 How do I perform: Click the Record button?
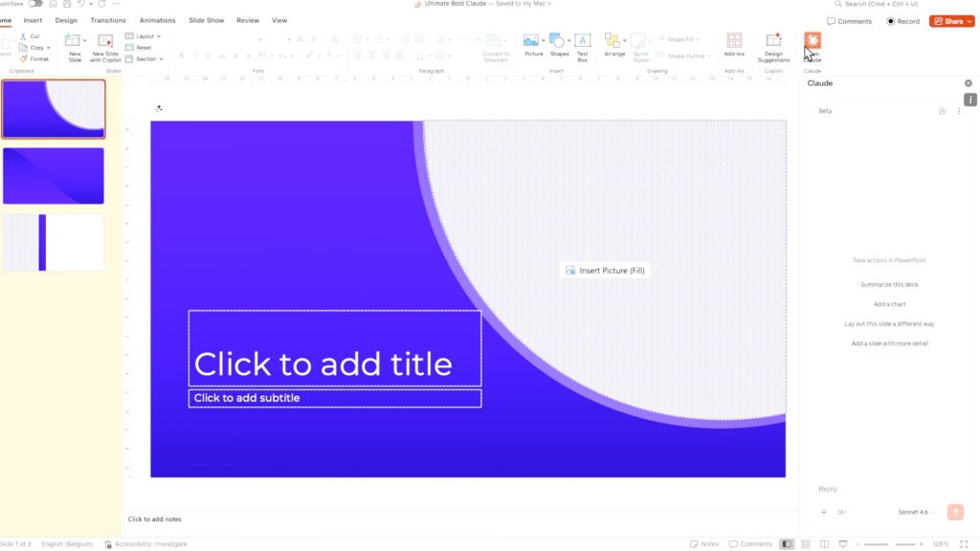coord(902,21)
